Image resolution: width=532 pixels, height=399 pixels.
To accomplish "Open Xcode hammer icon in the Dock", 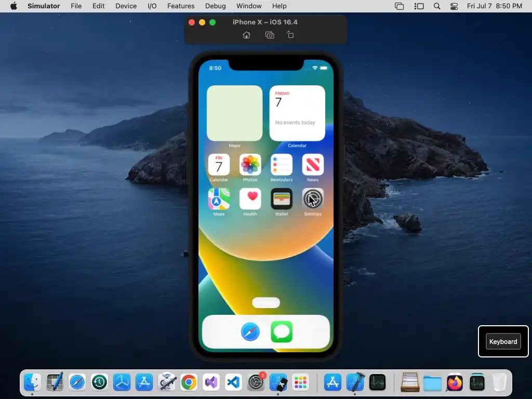I will [x=355, y=382].
